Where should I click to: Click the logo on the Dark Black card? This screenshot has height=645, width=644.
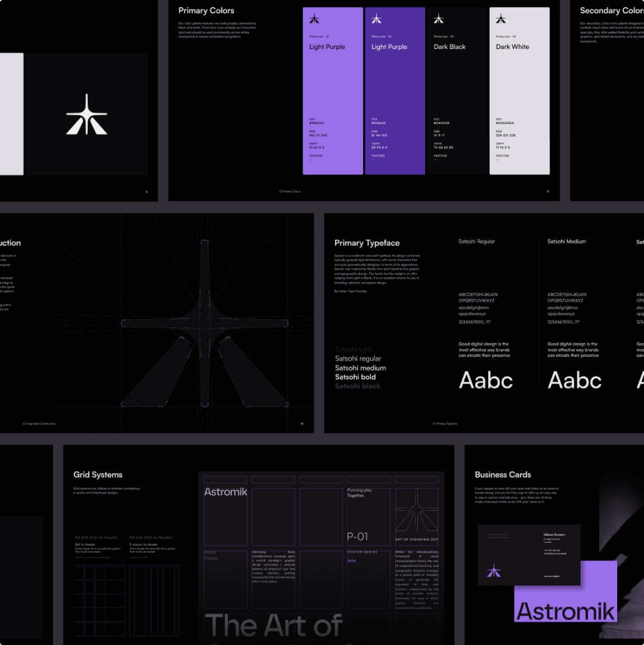438,19
